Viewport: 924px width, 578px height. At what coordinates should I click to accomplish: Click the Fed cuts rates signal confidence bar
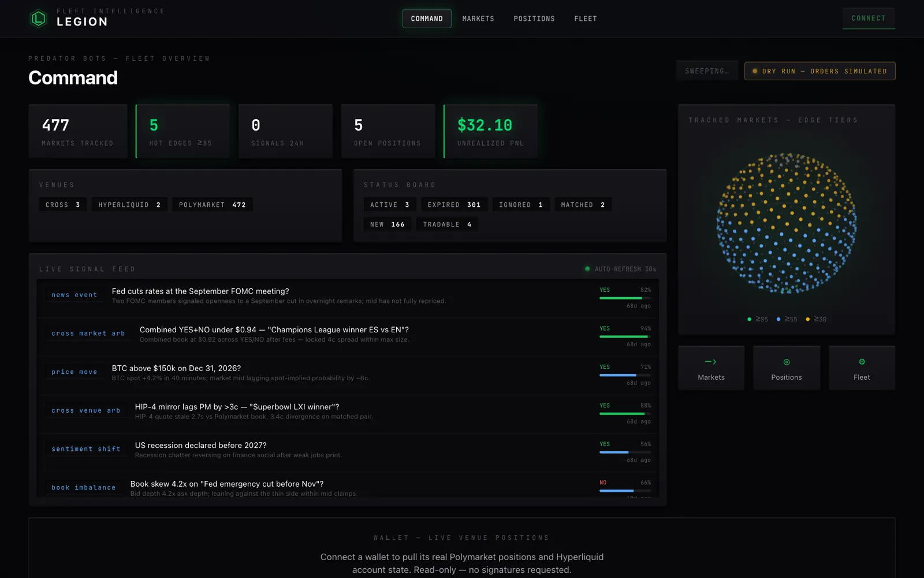tap(625, 298)
